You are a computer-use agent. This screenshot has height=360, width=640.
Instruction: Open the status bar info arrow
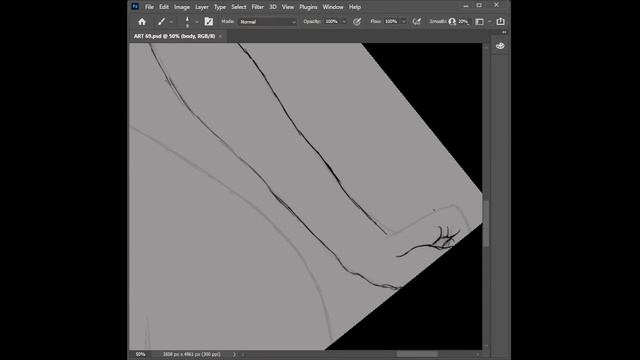[234, 354]
